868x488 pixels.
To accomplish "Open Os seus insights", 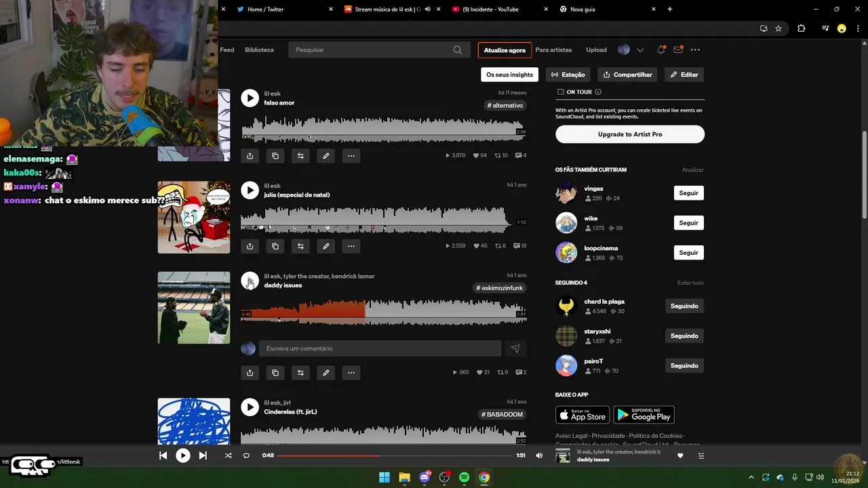I will (x=509, y=75).
